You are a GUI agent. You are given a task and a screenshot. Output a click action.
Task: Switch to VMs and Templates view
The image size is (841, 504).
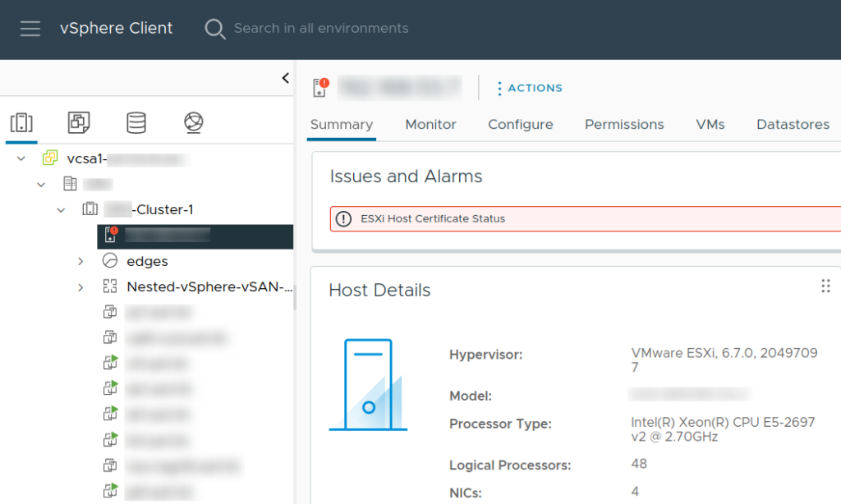pos(79,123)
